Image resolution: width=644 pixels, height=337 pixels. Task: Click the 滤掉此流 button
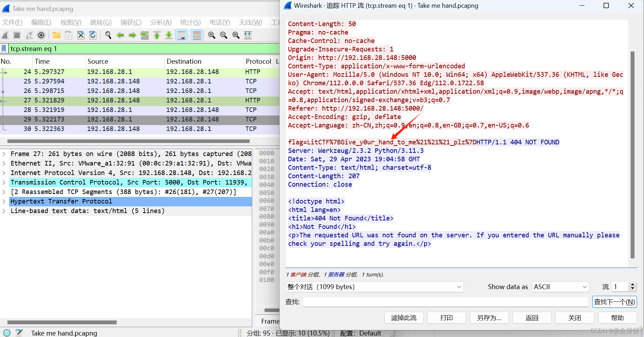(x=403, y=317)
